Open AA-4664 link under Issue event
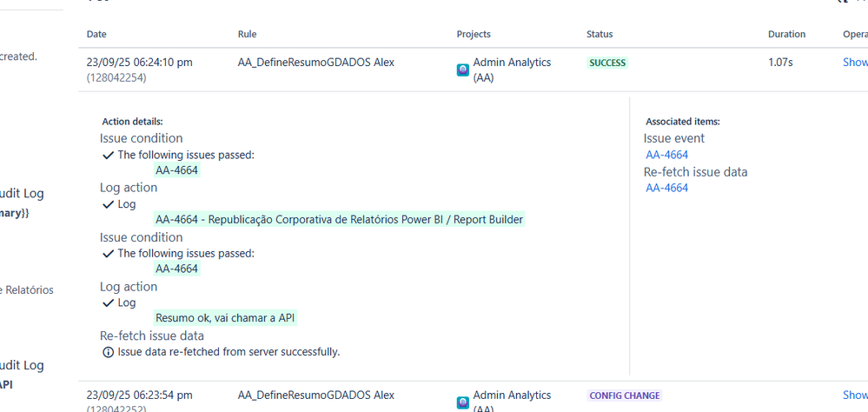868x412 pixels. tap(666, 155)
